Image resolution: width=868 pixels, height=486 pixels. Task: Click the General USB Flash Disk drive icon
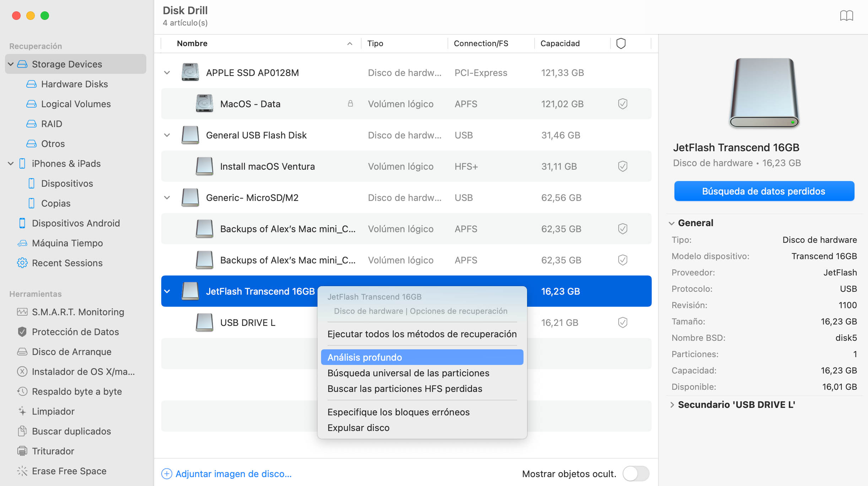190,135
